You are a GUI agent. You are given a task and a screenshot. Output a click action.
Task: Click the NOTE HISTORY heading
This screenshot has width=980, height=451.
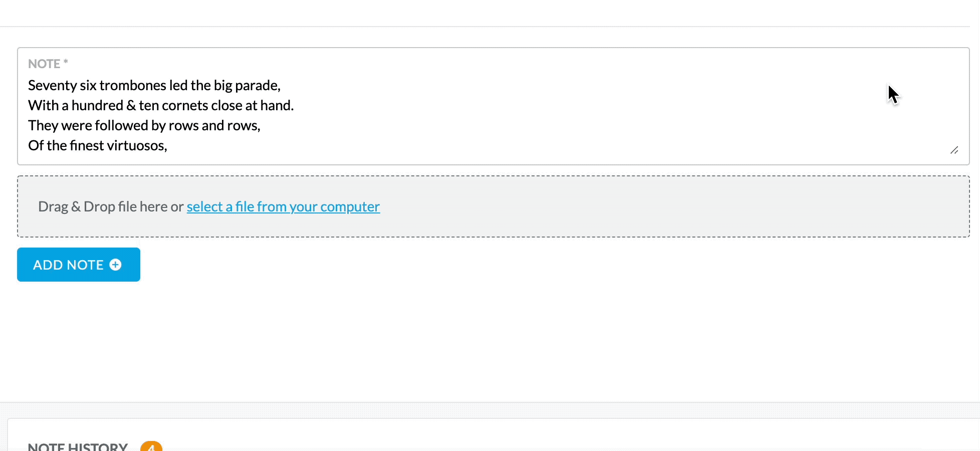pos(78,446)
